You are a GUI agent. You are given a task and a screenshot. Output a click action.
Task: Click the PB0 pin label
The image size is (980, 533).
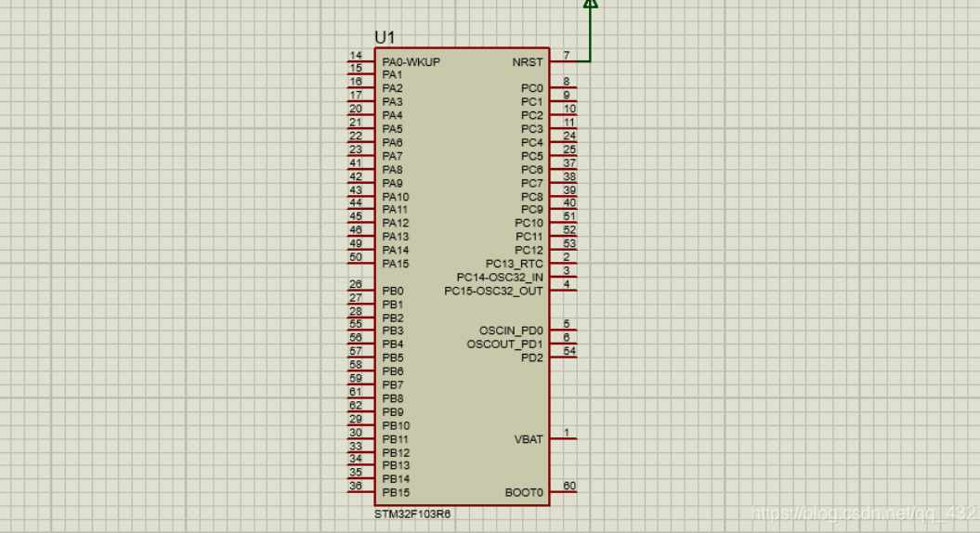[393, 292]
